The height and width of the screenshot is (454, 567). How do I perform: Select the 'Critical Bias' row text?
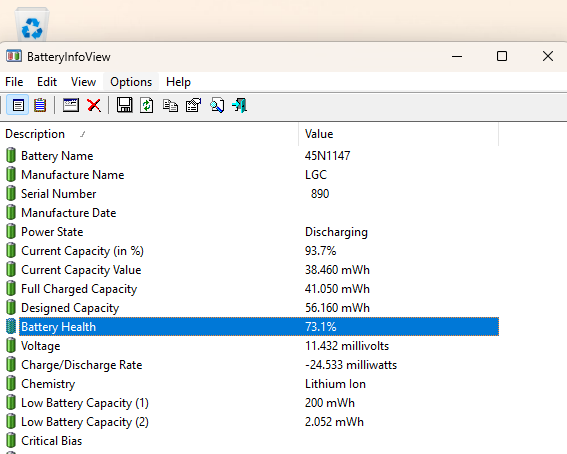tap(52, 441)
